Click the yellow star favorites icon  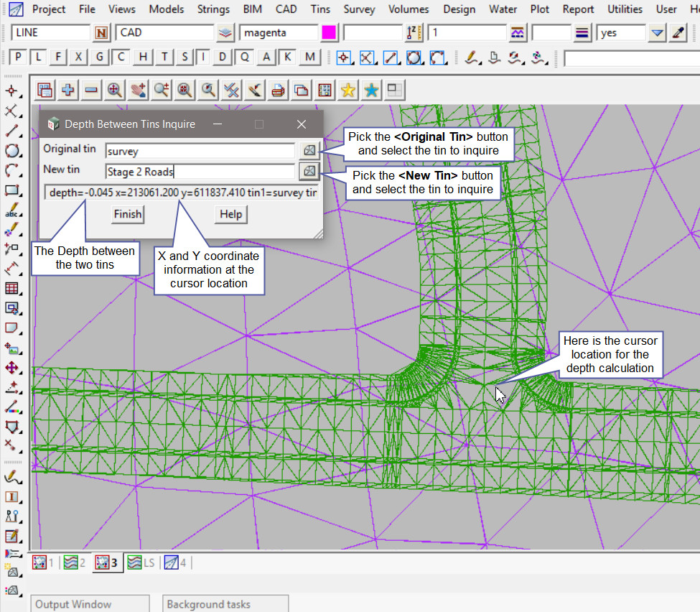[x=348, y=90]
